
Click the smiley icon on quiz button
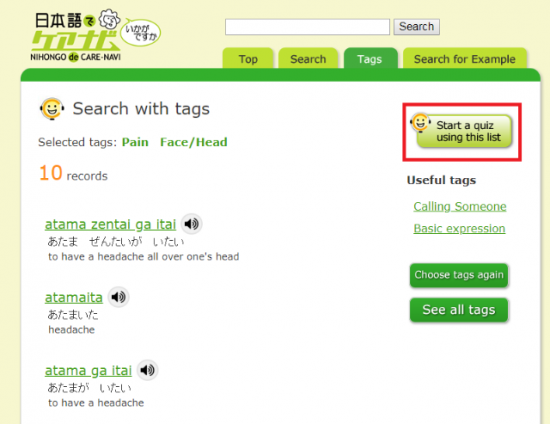[x=420, y=123]
